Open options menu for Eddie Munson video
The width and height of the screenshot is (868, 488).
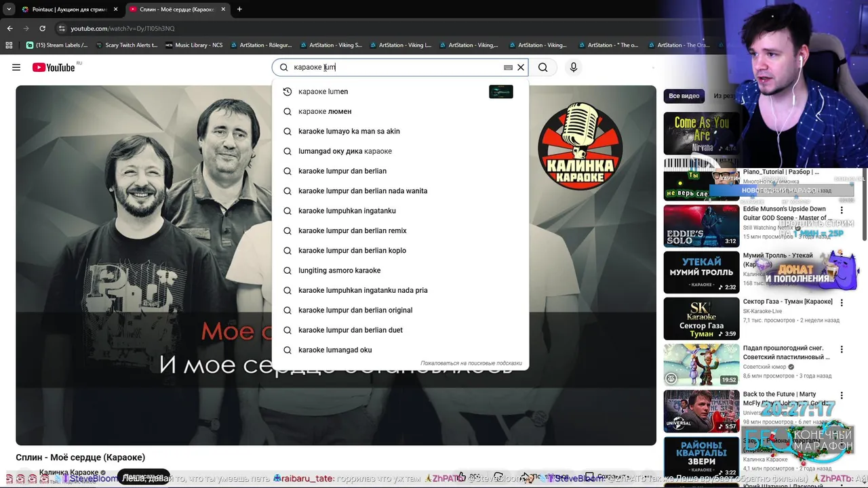[842, 211]
